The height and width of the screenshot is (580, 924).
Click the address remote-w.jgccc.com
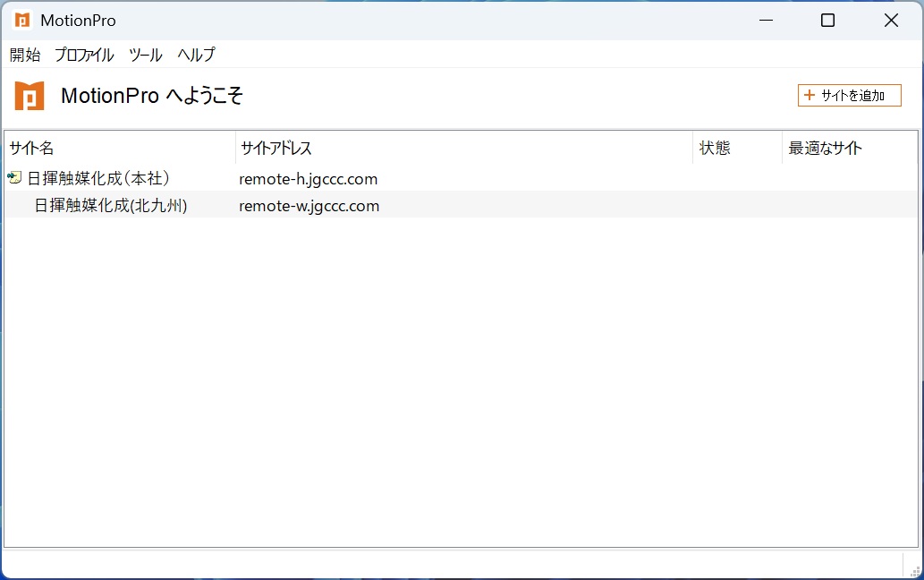[309, 206]
